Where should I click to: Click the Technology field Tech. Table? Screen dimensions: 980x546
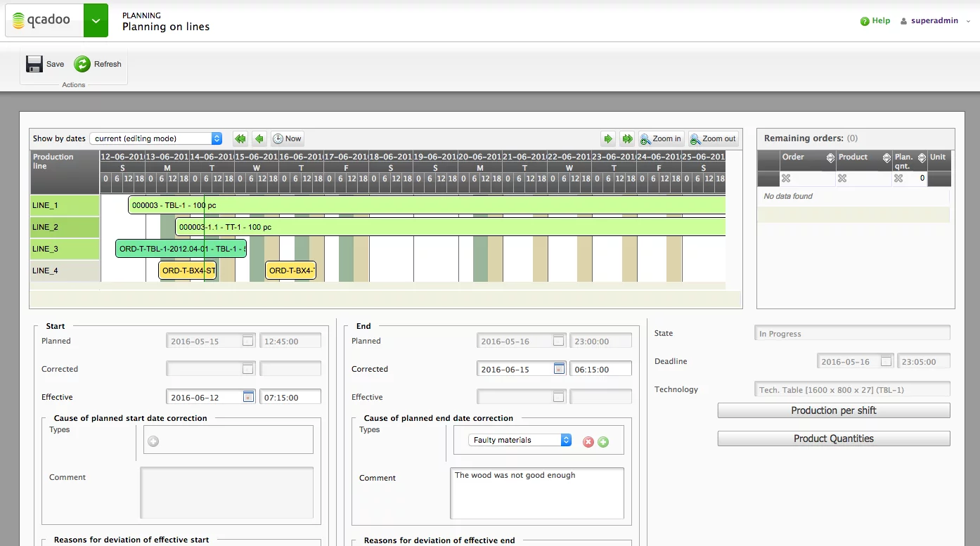pyautogui.click(x=852, y=389)
